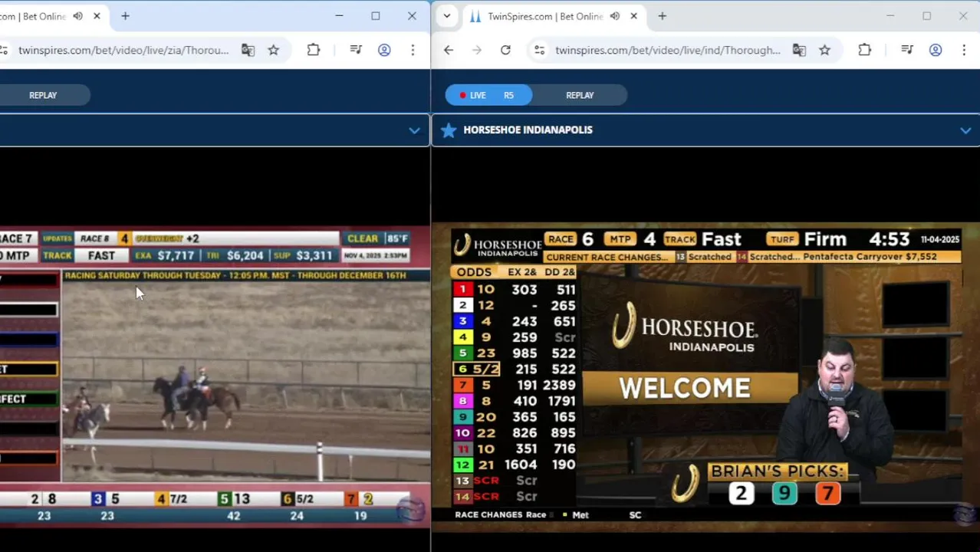Open media control in left window toolbar
980x552 pixels.
356,50
